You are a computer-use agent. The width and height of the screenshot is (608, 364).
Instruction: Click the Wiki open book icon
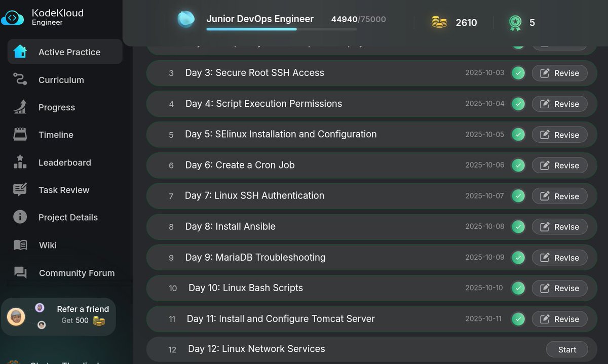(x=20, y=245)
